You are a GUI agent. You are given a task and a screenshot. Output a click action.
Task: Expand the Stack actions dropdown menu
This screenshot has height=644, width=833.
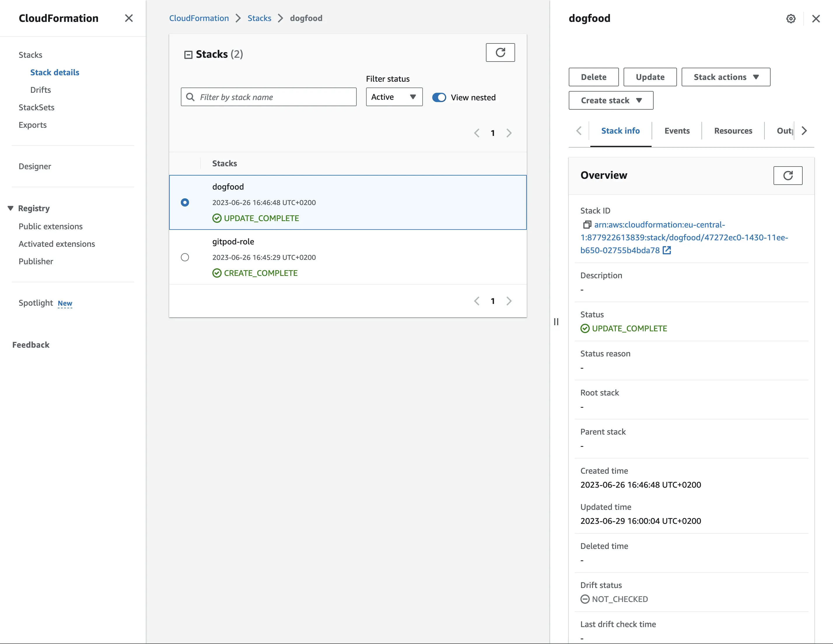click(726, 76)
